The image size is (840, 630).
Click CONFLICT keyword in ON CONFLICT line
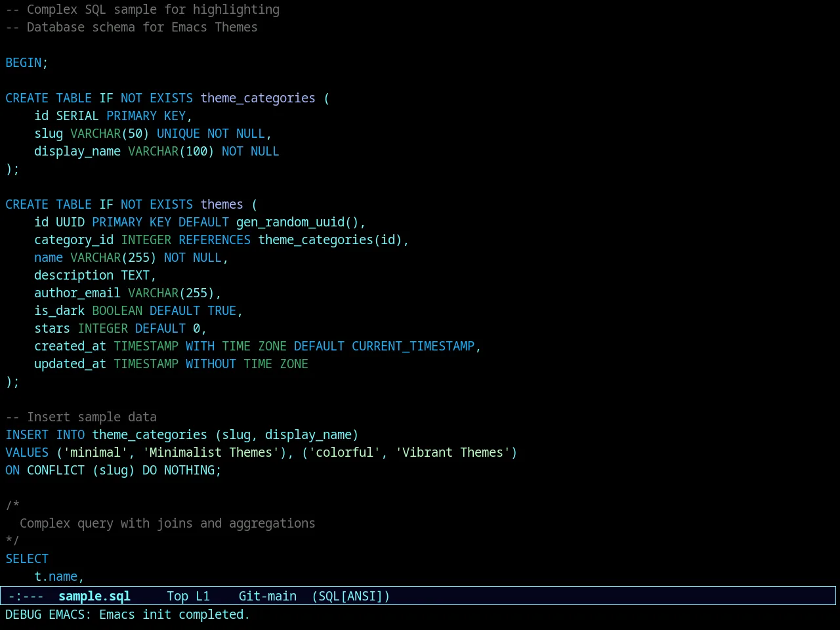(56, 470)
